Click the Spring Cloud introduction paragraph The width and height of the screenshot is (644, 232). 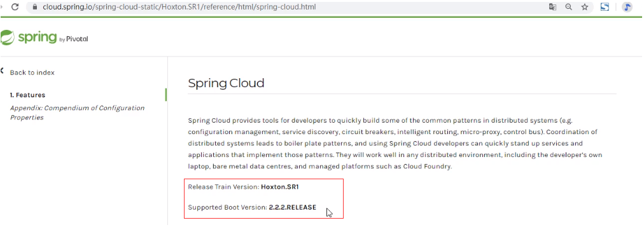coord(395,144)
